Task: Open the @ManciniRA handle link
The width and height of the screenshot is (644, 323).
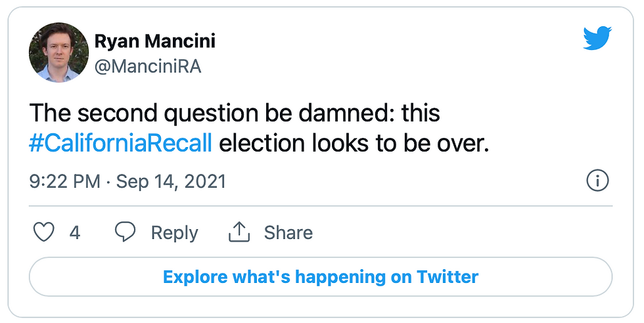Action: (148, 66)
